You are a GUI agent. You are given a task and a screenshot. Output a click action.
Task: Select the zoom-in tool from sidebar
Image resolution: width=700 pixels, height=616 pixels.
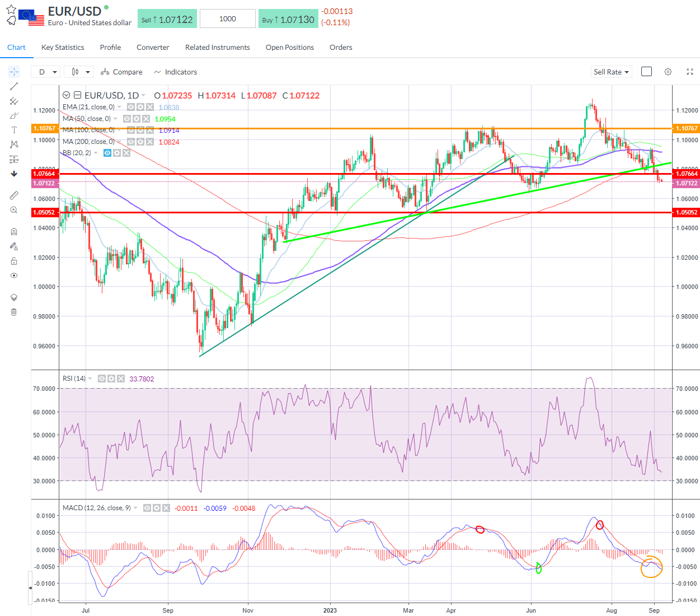click(x=13, y=209)
